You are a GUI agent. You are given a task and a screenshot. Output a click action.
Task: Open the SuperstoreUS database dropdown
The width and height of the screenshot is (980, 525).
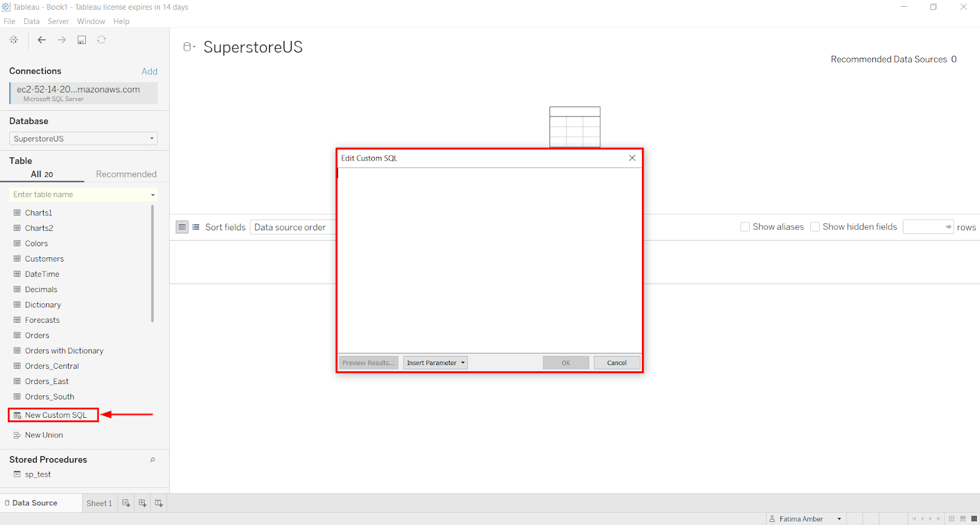click(x=83, y=138)
